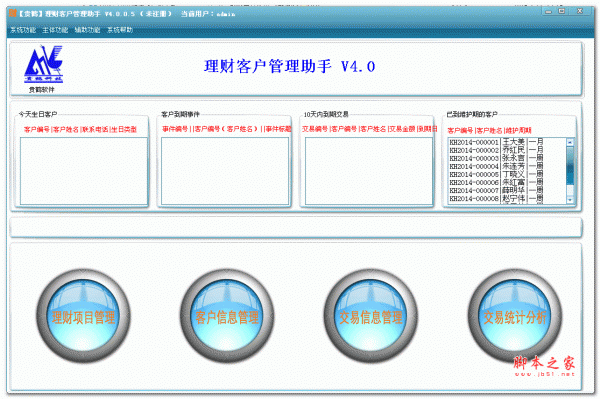Select the KH2014-000001 王大美 row
Image resolution: width=600 pixels, height=399 pixels.
coord(507,142)
